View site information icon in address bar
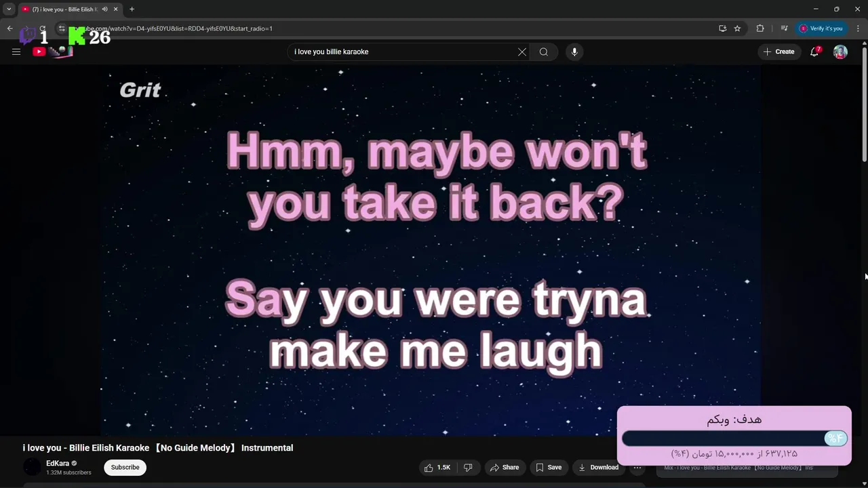Image resolution: width=868 pixels, height=488 pixels. pos(61,28)
